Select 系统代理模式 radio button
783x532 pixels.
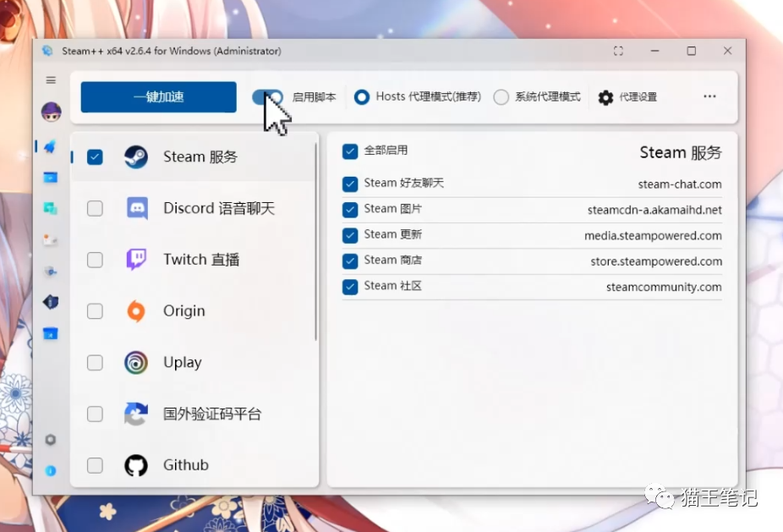[501, 97]
